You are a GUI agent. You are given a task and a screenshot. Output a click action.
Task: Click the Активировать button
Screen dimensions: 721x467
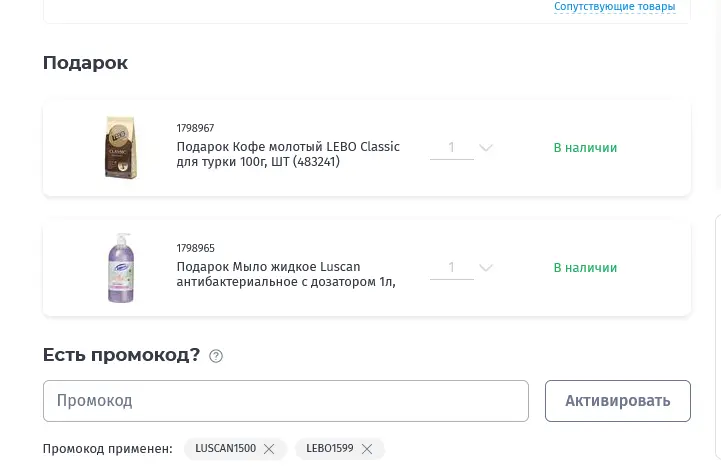pyautogui.click(x=618, y=401)
